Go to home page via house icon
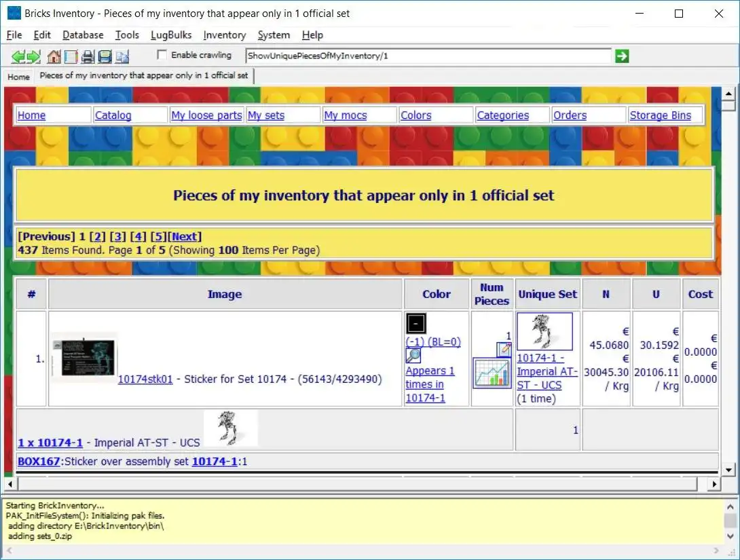This screenshot has height=560, width=740. [x=54, y=56]
